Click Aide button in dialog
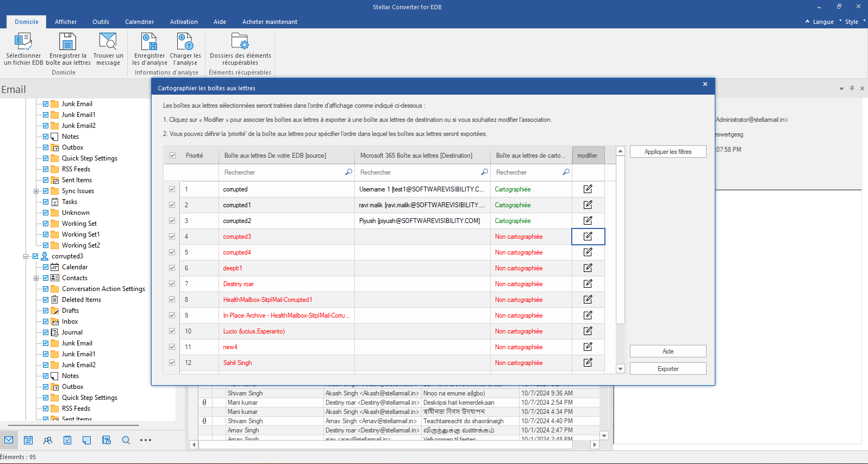868x464 pixels. tap(668, 351)
